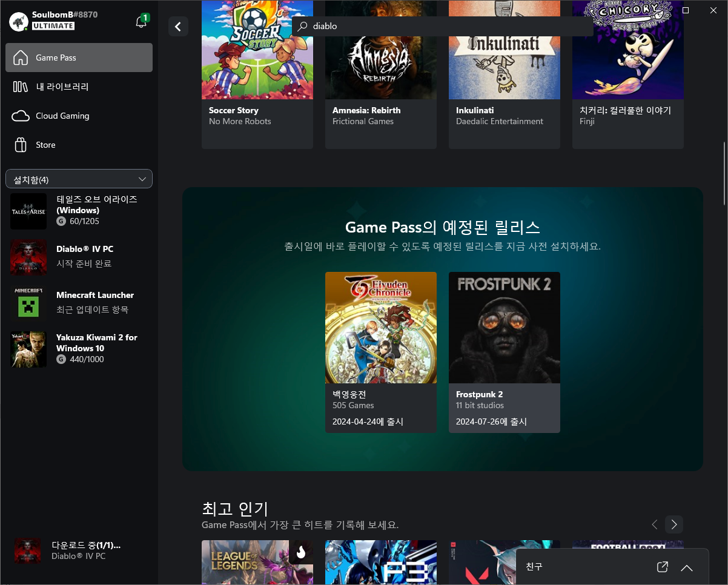Close the Xbox app window
This screenshot has width=728, height=585.
(x=713, y=10)
